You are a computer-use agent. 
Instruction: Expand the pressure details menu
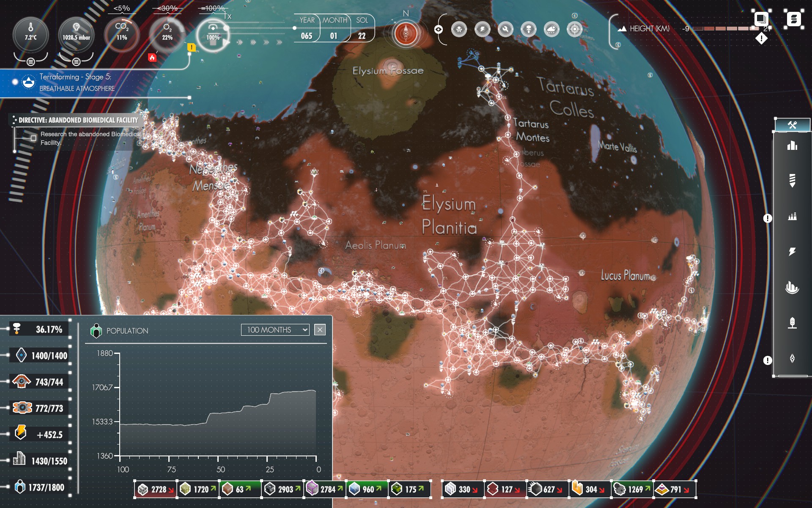pos(76,62)
